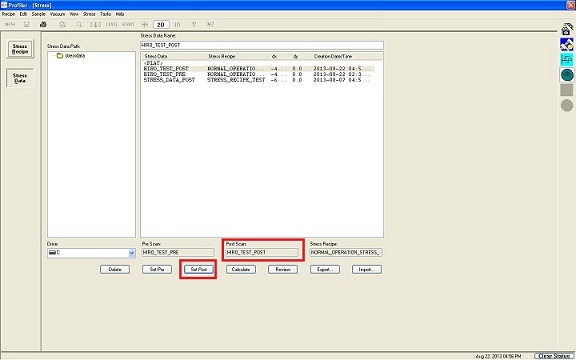Click the teal circular stress icon
This screenshot has height=360, width=576.
click(x=567, y=75)
